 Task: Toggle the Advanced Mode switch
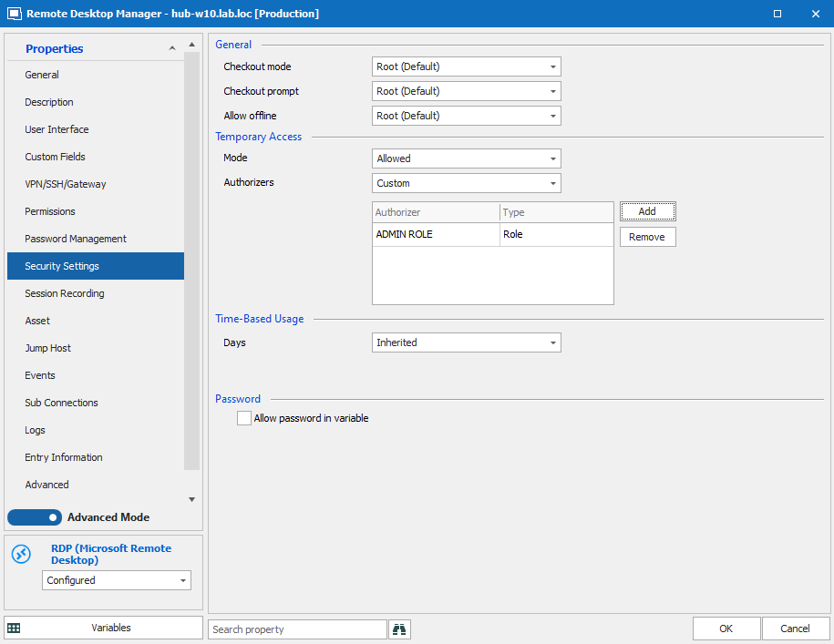point(35,517)
